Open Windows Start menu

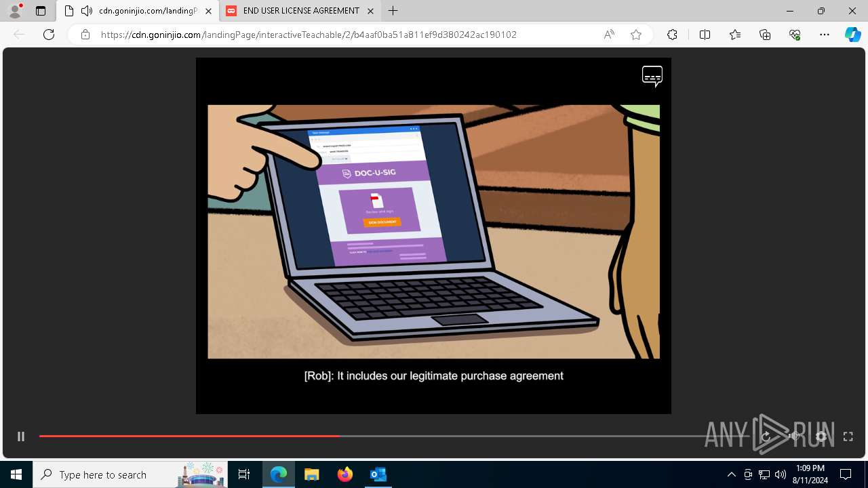tap(16, 474)
